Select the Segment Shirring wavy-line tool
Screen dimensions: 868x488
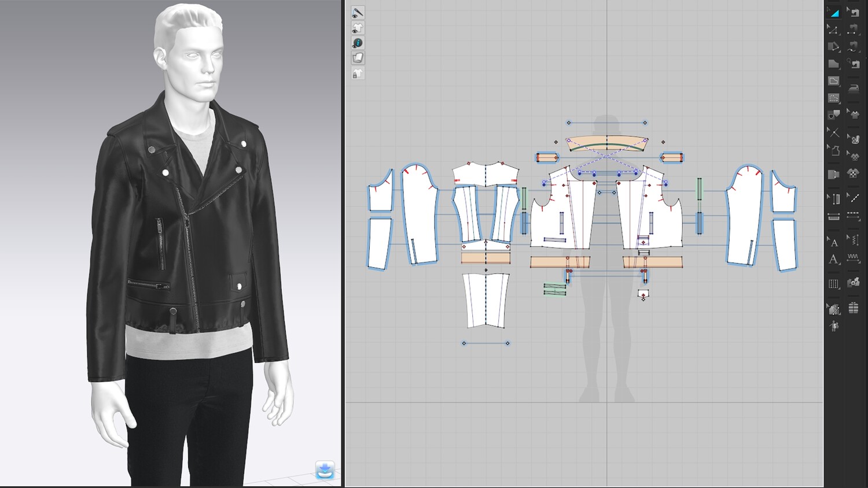click(x=854, y=257)
